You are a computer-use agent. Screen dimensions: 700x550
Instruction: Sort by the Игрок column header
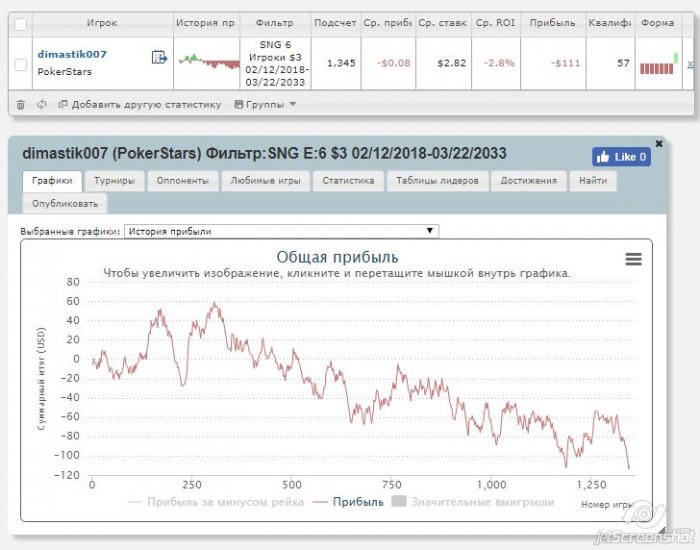point(102,23)
